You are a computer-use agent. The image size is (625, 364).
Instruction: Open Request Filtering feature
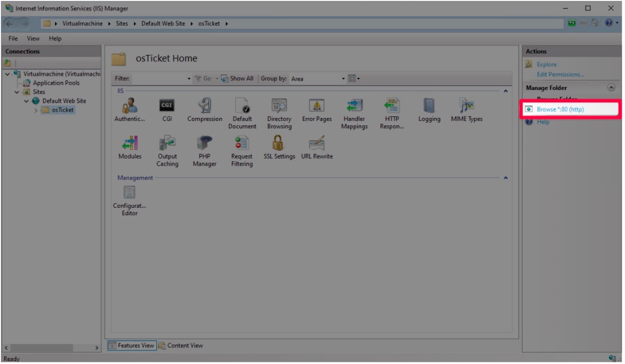tap(242, 151)
